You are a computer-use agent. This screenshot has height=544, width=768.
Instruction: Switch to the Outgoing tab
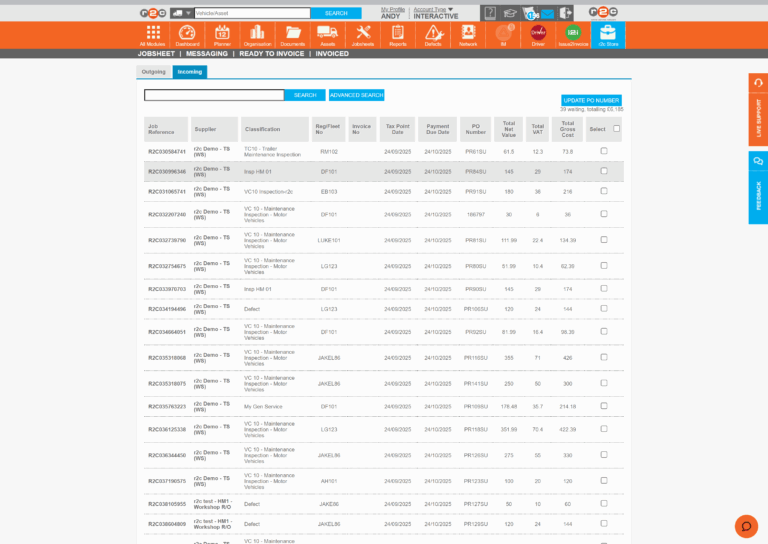[x=154, y=72]
